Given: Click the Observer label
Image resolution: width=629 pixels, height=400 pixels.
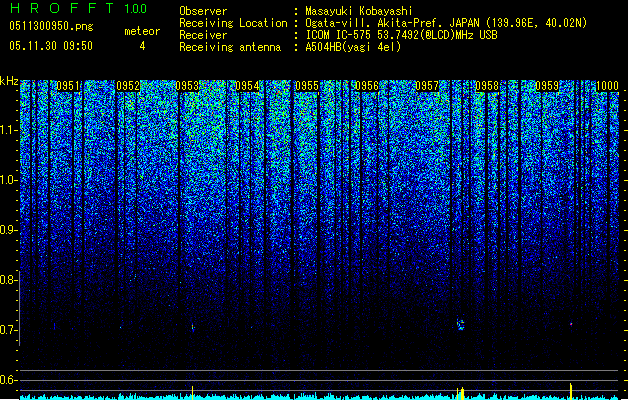Looking at the screenshot, I should 203,11.
